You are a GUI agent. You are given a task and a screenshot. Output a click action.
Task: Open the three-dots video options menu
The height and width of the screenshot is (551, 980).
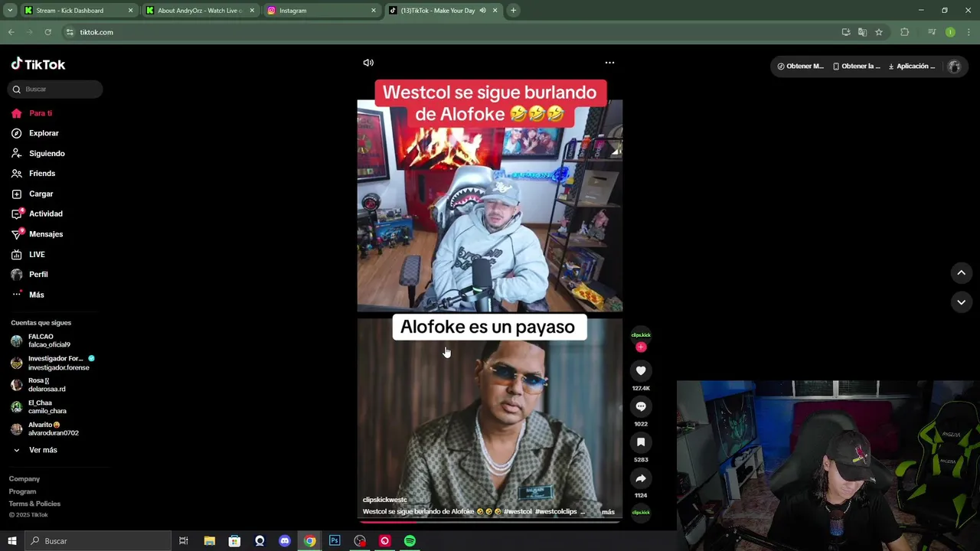[x=609, y=63]
